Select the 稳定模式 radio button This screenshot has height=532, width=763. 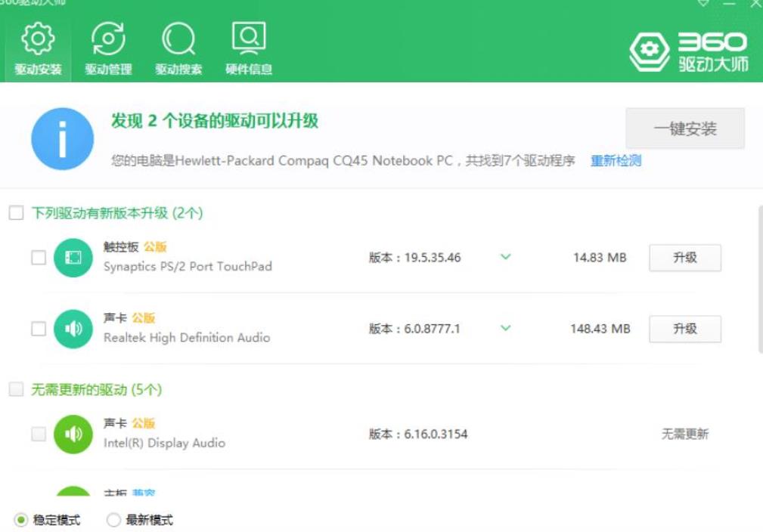(21, 520)
